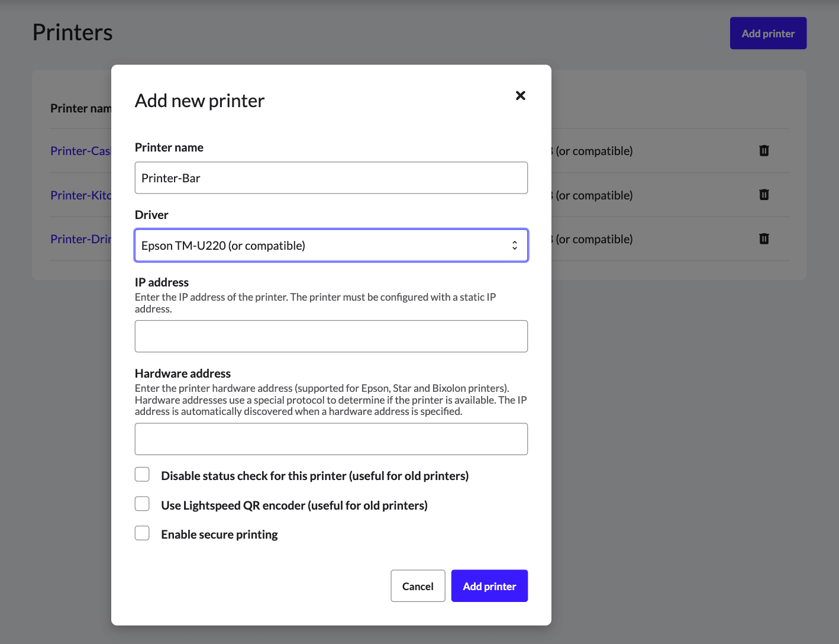Submit with the Add printer button

[x=489, y=586]
